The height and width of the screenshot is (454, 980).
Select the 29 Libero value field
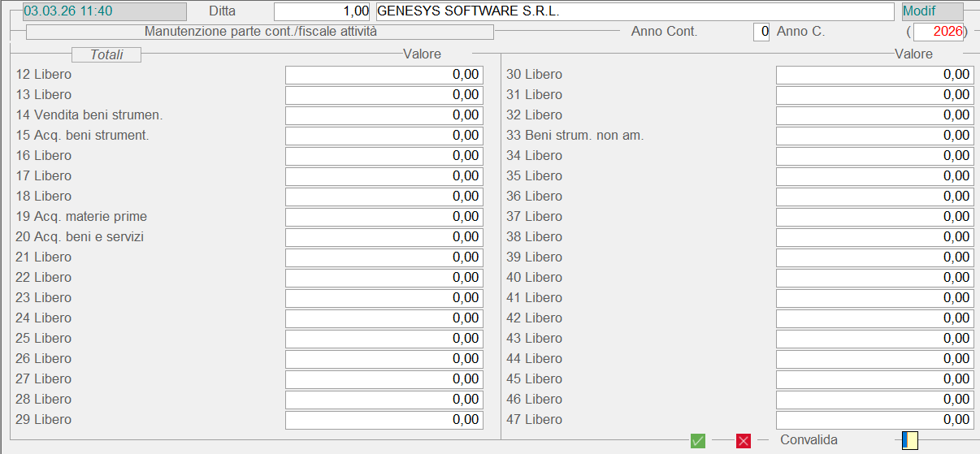(384, 420)
